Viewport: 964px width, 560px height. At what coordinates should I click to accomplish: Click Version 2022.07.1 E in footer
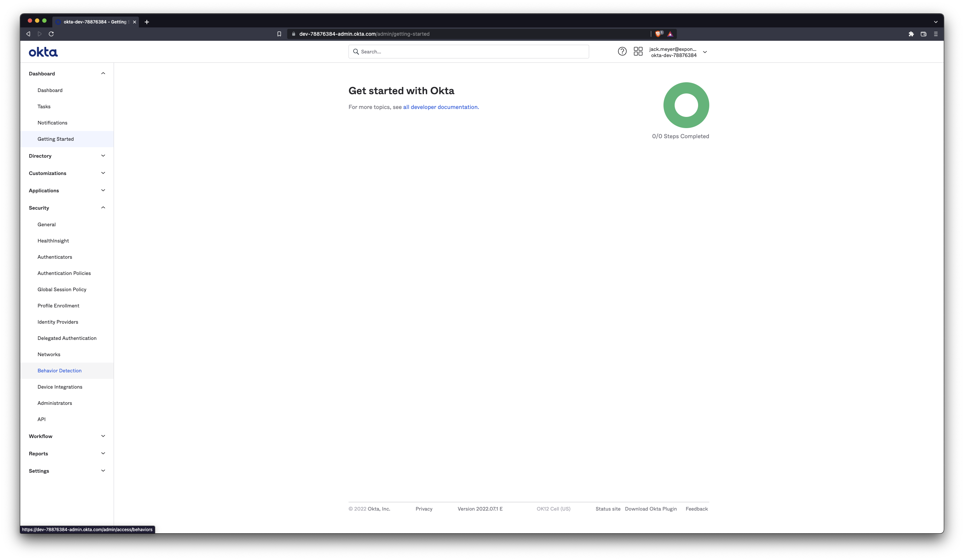pos(480,509)
